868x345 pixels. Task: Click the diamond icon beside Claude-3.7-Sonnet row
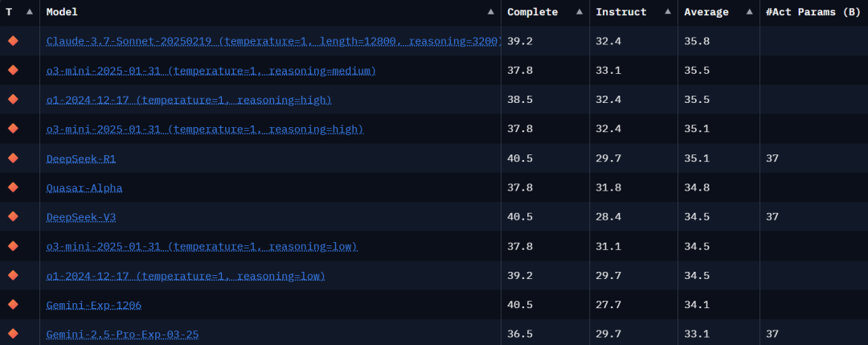tap(13, 41)
